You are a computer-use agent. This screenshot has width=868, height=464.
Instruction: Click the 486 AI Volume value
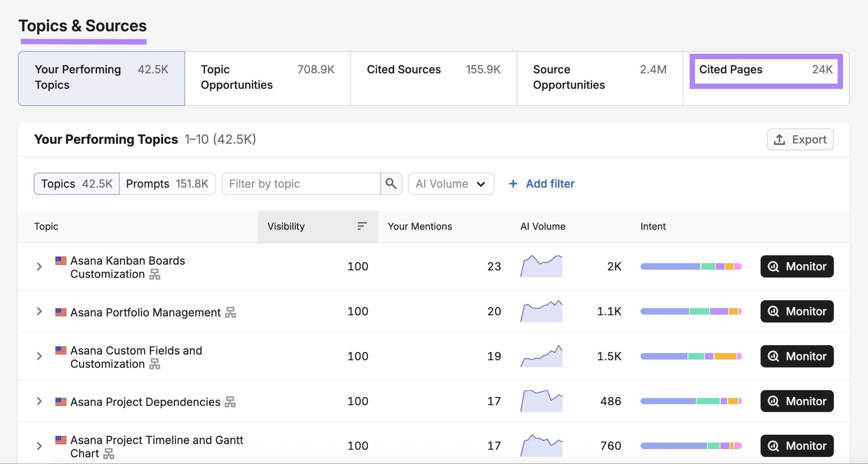click(x=611, y=401)
